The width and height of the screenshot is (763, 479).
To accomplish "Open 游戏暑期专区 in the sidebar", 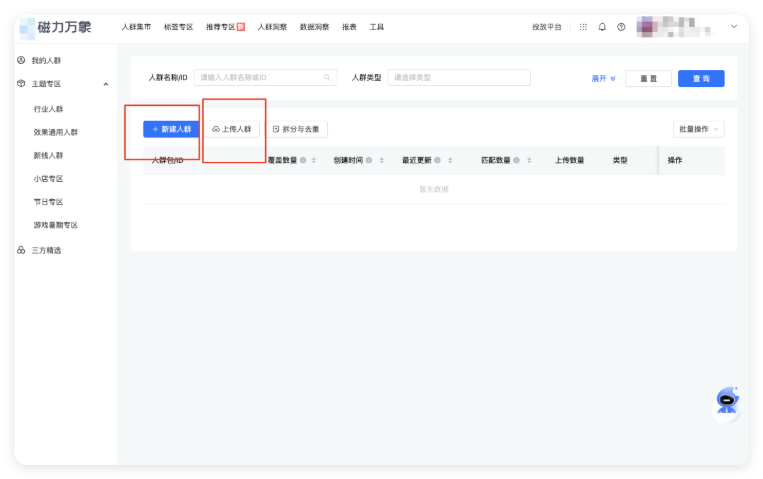I will (x=55, y=225).
